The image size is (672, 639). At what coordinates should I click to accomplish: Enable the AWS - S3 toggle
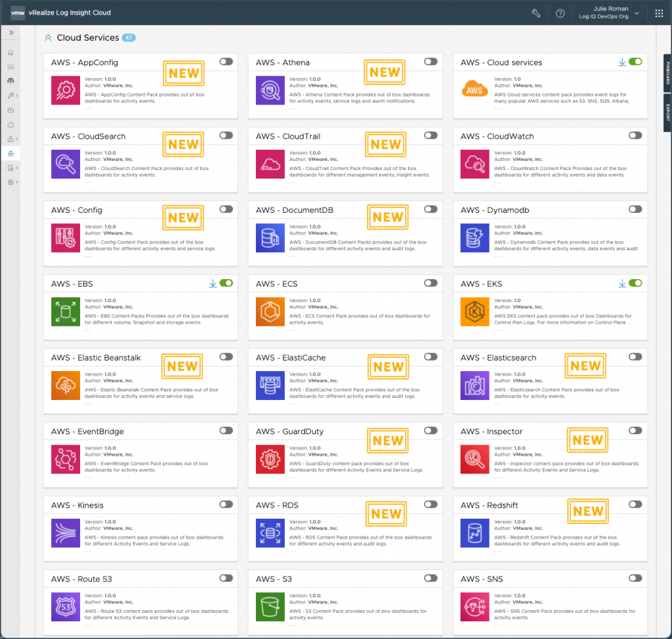point(430,578)
